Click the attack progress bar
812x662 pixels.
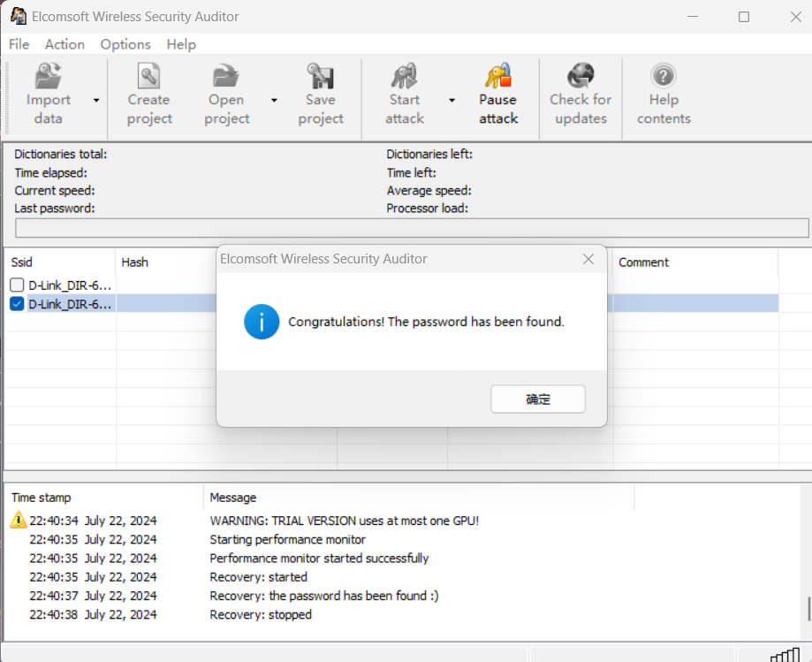(x=412, y=228)
